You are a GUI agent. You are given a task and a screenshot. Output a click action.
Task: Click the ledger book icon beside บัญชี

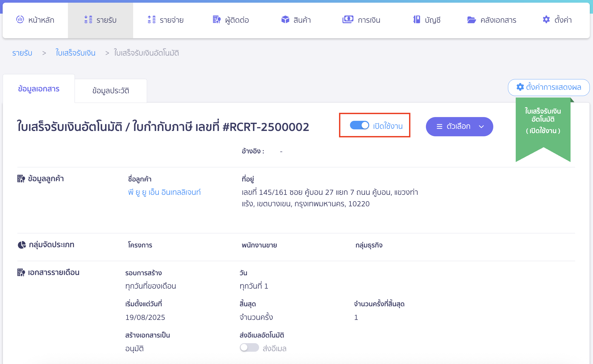417,20
